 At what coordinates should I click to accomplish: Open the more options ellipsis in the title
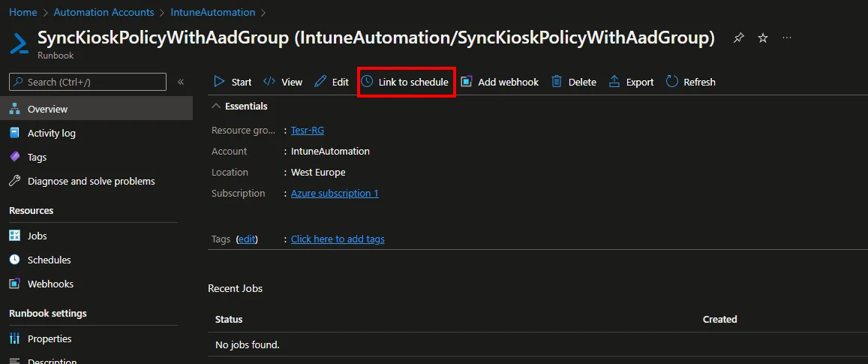click(787, 38)
